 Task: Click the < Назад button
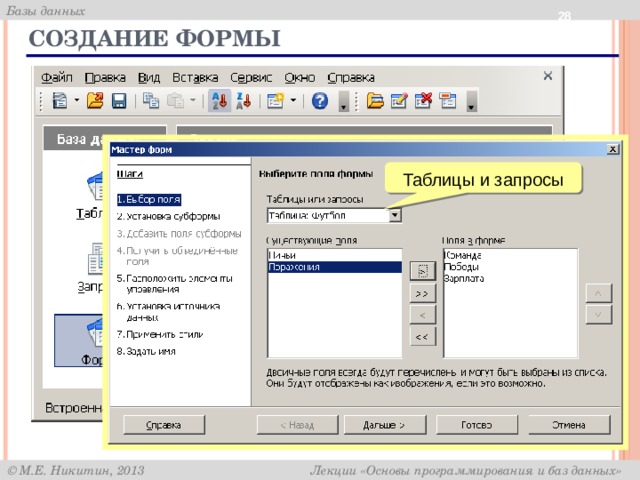[x=297, y=425]
